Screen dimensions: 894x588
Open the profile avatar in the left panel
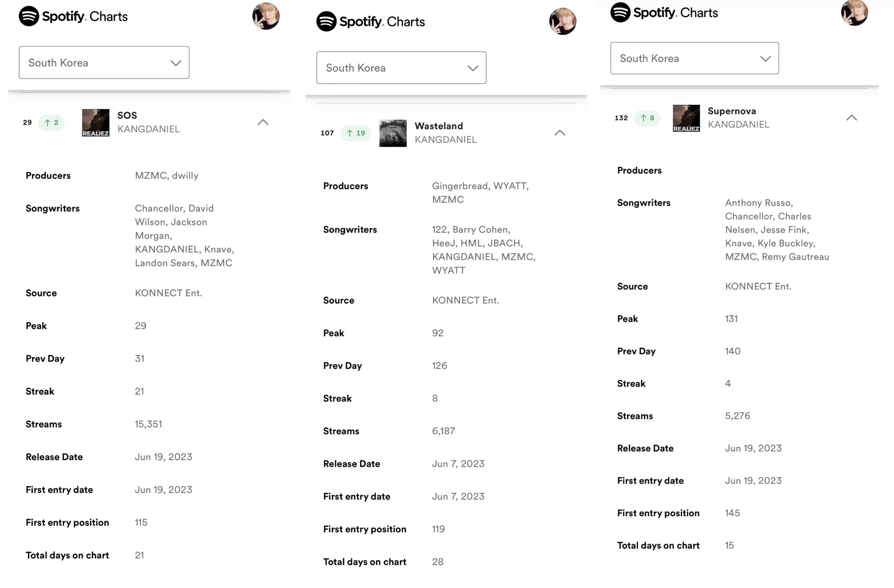tap(266, 17)
